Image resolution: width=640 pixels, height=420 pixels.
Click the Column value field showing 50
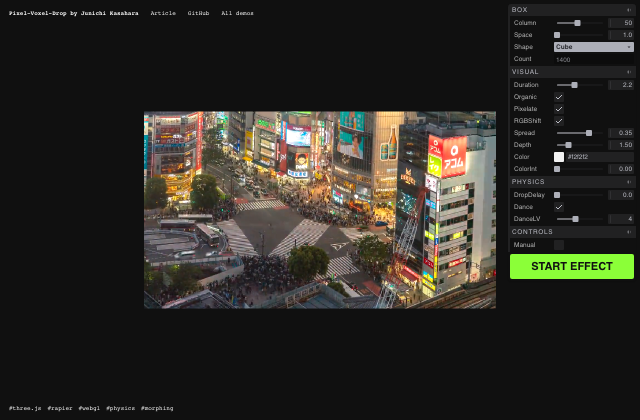click(621, 23)
